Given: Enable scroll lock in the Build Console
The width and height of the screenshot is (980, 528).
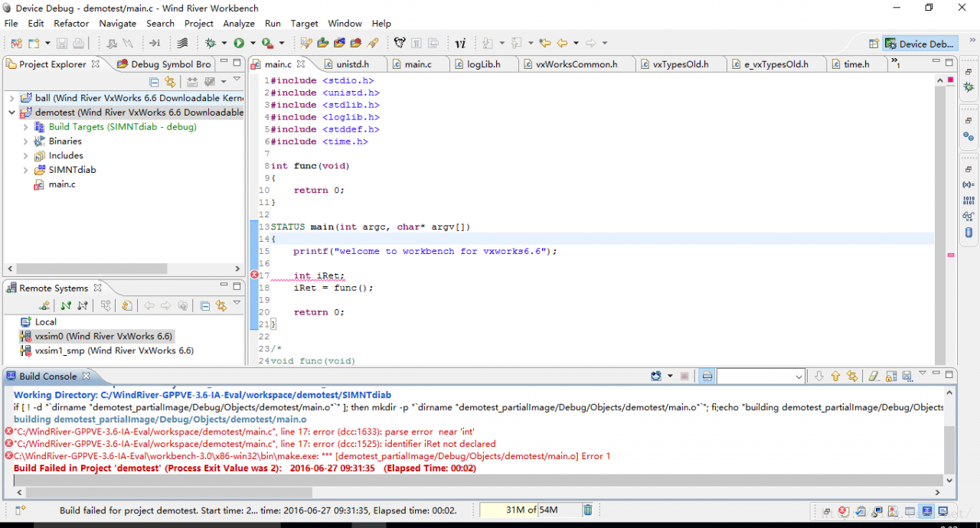Looking at the screenshot, I should point(891,376).
